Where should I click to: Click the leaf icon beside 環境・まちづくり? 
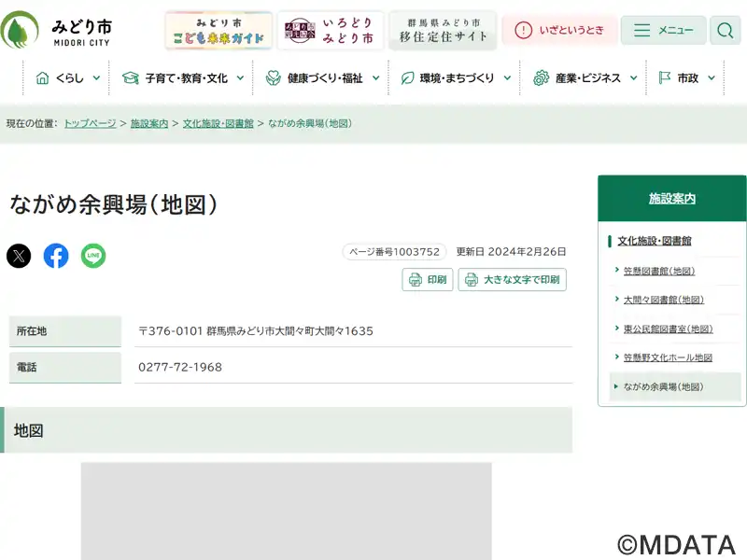(407, 77)
